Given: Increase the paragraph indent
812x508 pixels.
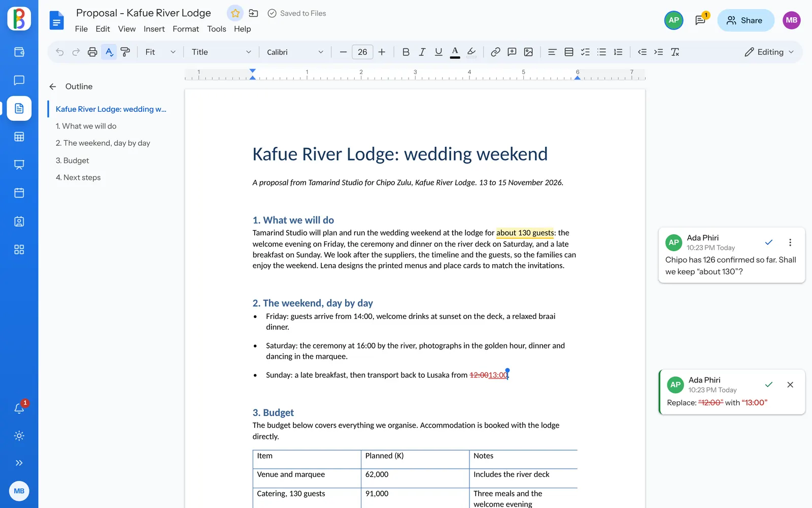Looking at the screenshot, I should point(658,52).
